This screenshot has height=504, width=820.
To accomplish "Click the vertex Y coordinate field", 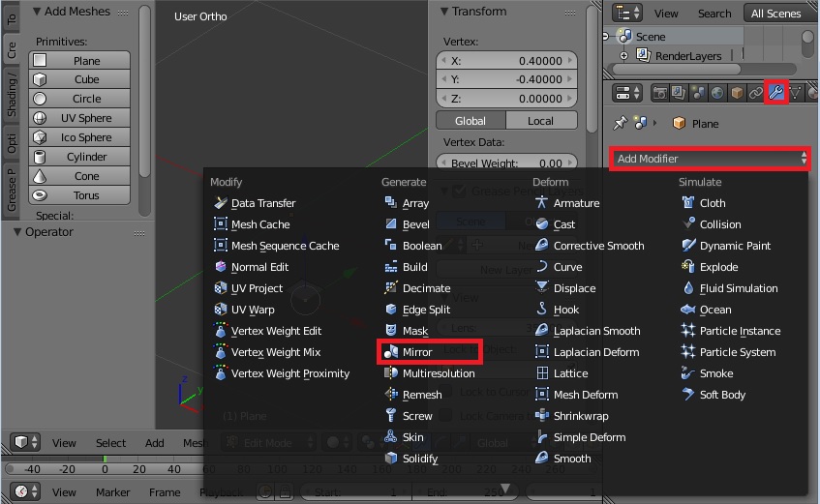I will 506,79.
